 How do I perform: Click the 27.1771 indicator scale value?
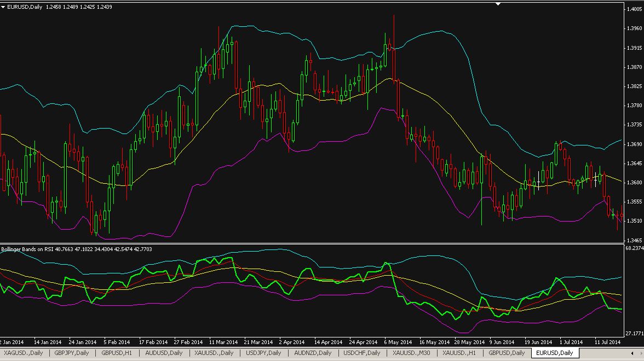point(635,334)
